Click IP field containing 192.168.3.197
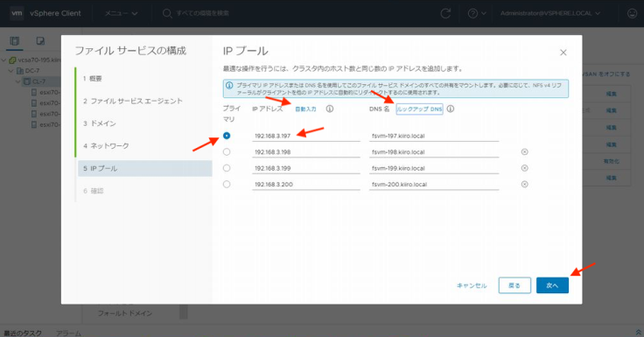This screenshot has height=337, width=644. [x=306, y=136]
